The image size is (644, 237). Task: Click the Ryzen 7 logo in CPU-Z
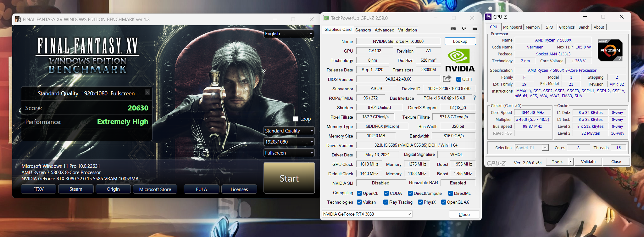coord(610,50)
